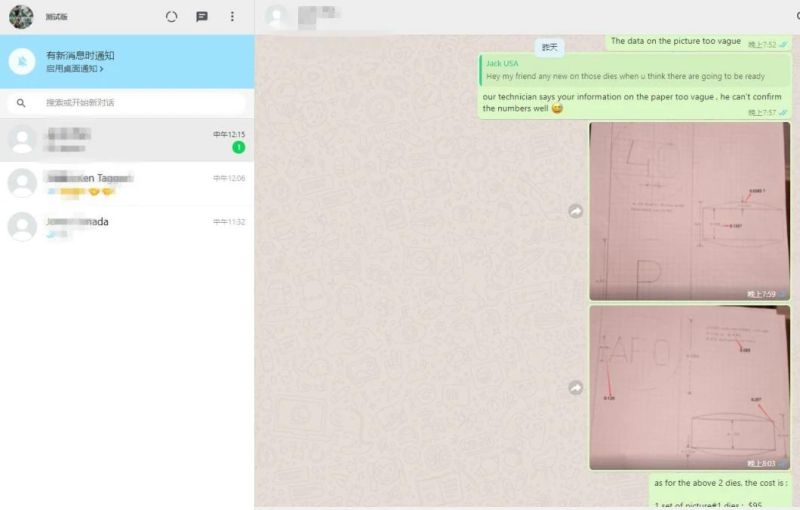Click the muted bell notification icon
The width and height of the screenshot is (800, 510).
click(22, 61)
